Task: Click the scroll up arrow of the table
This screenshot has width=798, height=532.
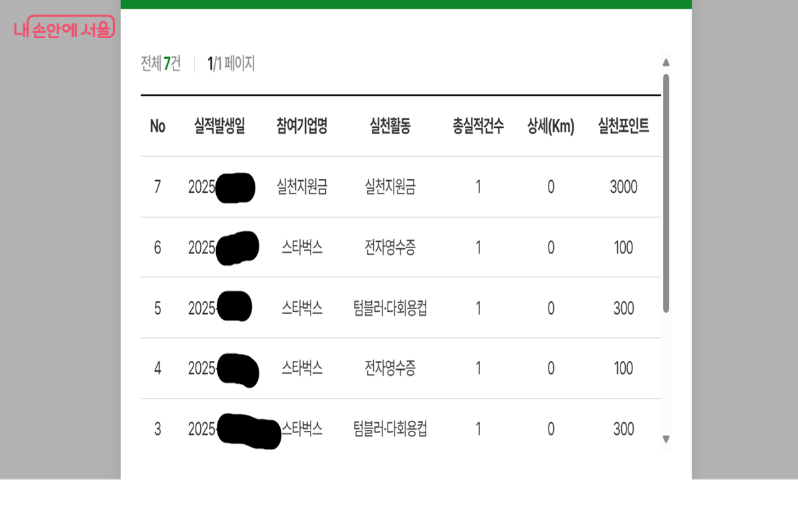Action: pyautogui.click(x=666, y=63)
